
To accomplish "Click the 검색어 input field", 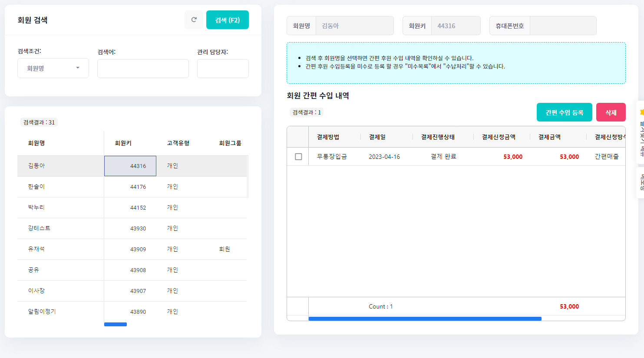I will [143, 69].
